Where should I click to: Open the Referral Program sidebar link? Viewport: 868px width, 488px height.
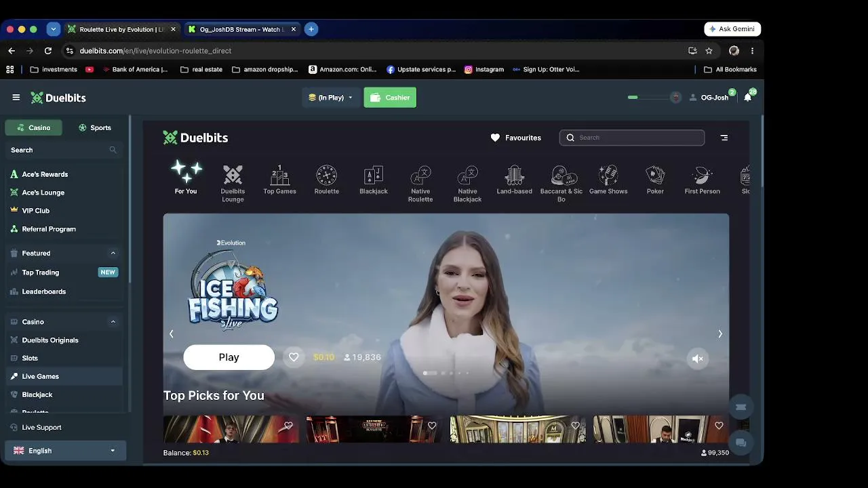tap(64, 229)
